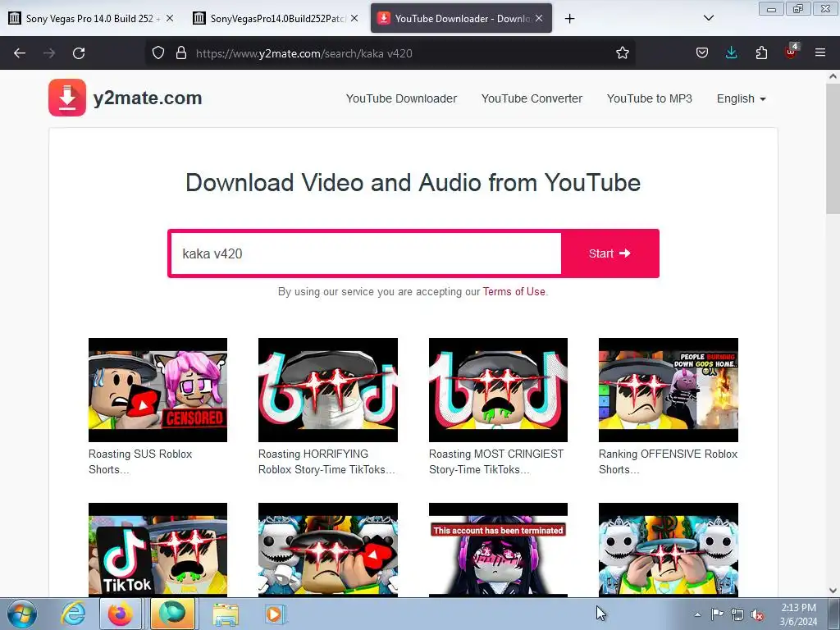Screen dimensions: 840x630
Task: Close the YouTube Downloader tab
Action: pyautogui.click(x=539, y=18)
